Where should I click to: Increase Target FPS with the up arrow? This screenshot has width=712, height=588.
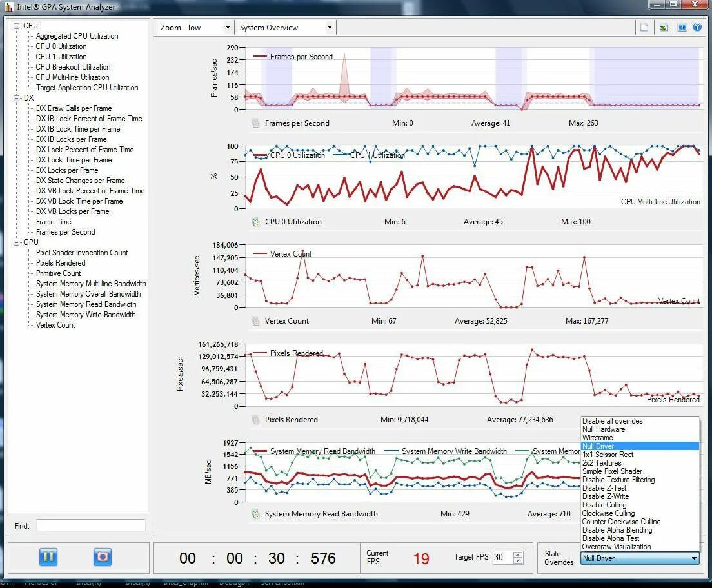coord(518,554)
